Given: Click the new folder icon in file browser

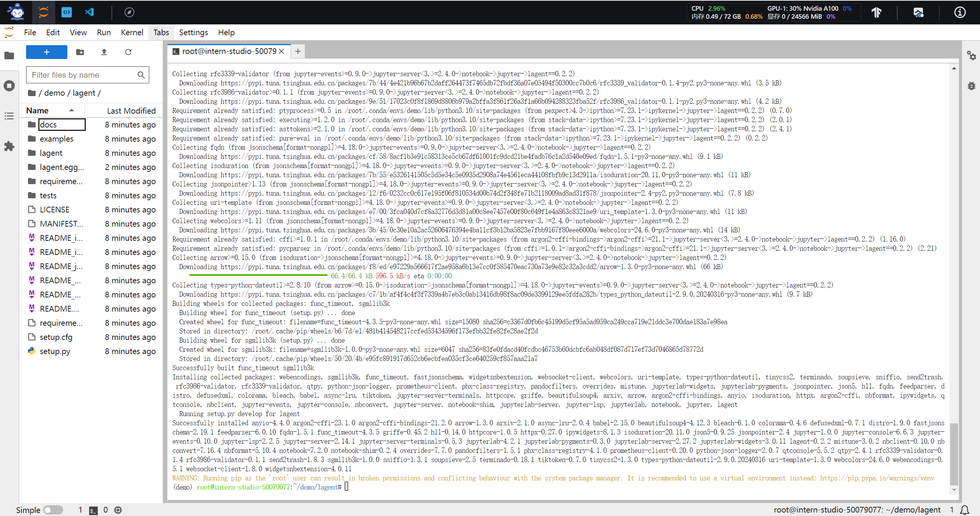Looking at the screenshot, I should (x=80, y=52).
